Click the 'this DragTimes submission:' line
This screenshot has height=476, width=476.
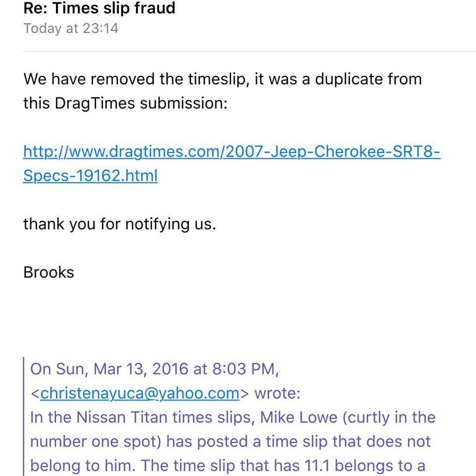125,103
